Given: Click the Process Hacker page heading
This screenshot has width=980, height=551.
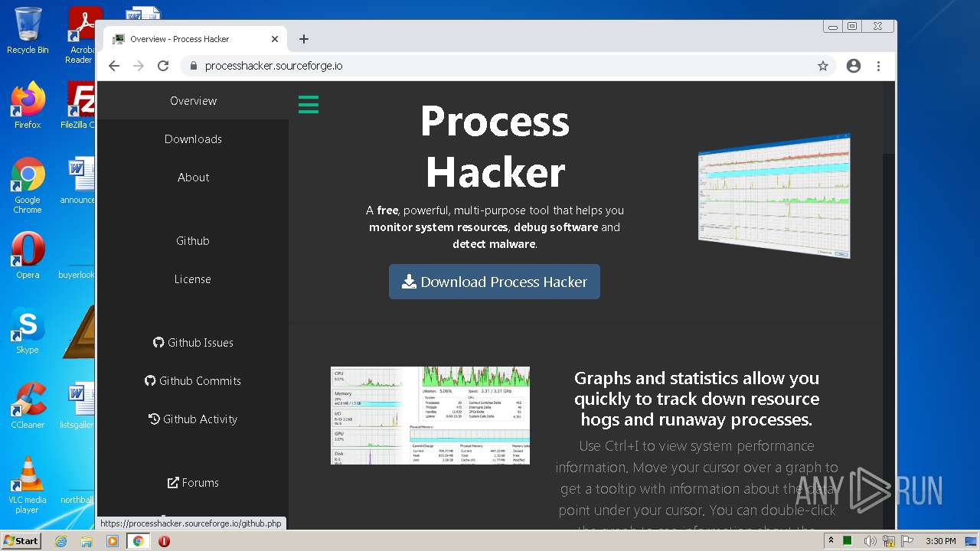Looking at the screenshot, I should (495, 145).
